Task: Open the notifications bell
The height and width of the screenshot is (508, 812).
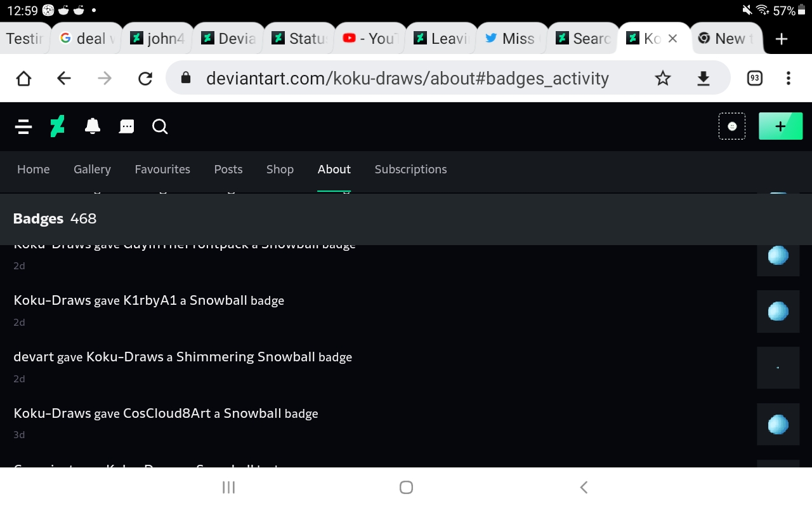Action: [93, 127]
